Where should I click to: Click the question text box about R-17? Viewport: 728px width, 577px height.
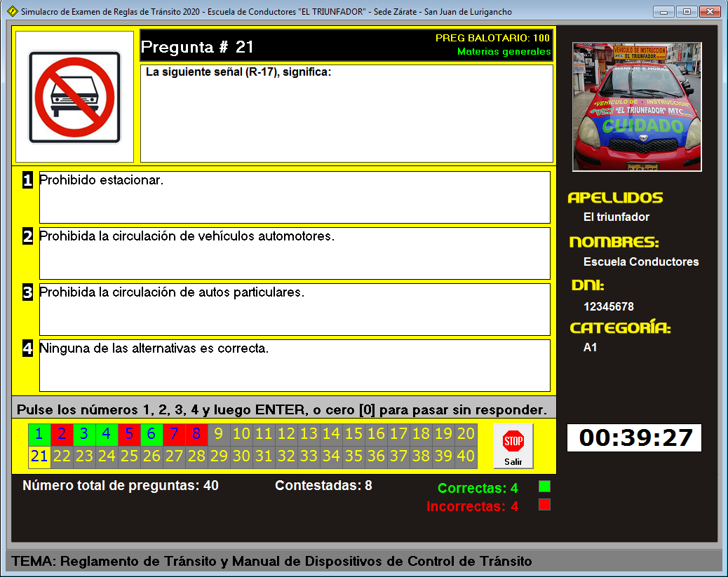point(347,113)
